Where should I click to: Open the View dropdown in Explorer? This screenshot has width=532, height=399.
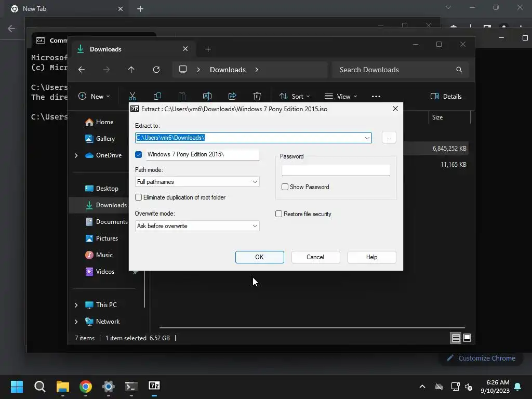(341, 96)
